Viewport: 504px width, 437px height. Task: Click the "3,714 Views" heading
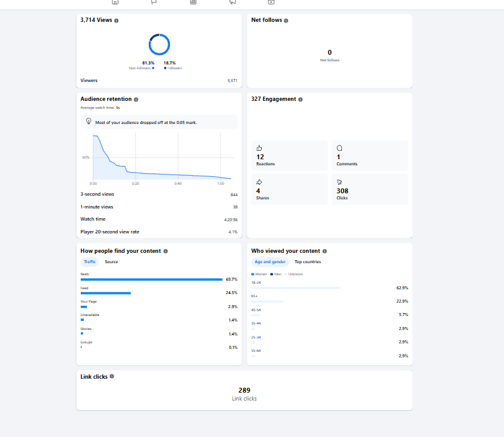pyautogui.click(x=96, y=20)
